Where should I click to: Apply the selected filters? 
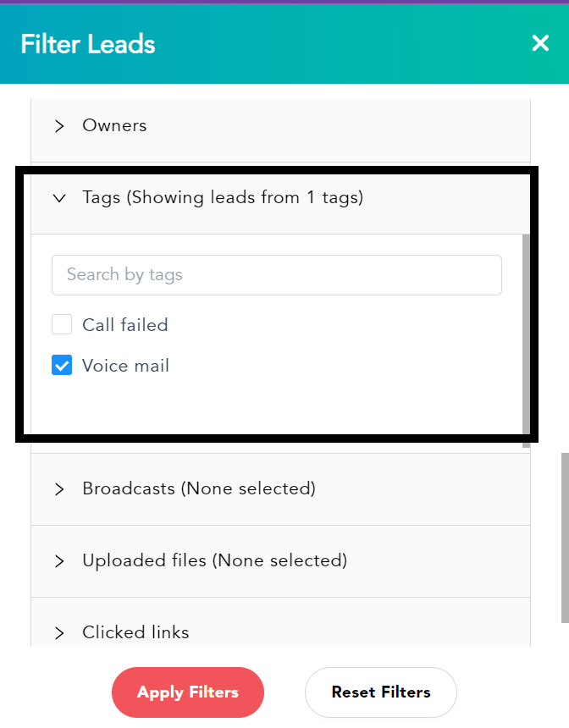[x=188, y=692]
